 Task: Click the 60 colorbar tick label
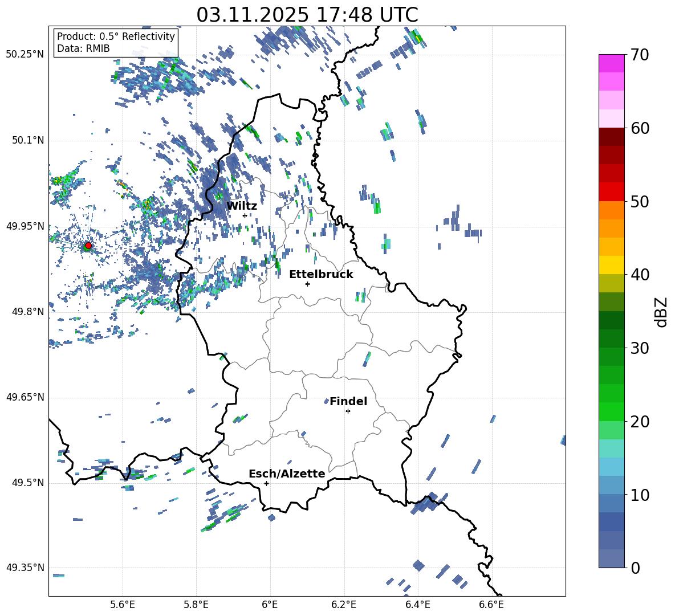coord(640,128)
